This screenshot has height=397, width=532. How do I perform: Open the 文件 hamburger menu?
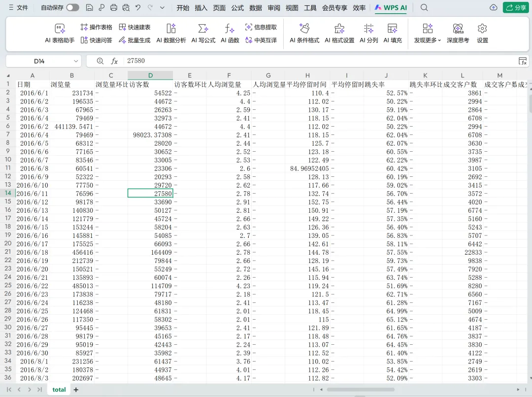(18, 7)
